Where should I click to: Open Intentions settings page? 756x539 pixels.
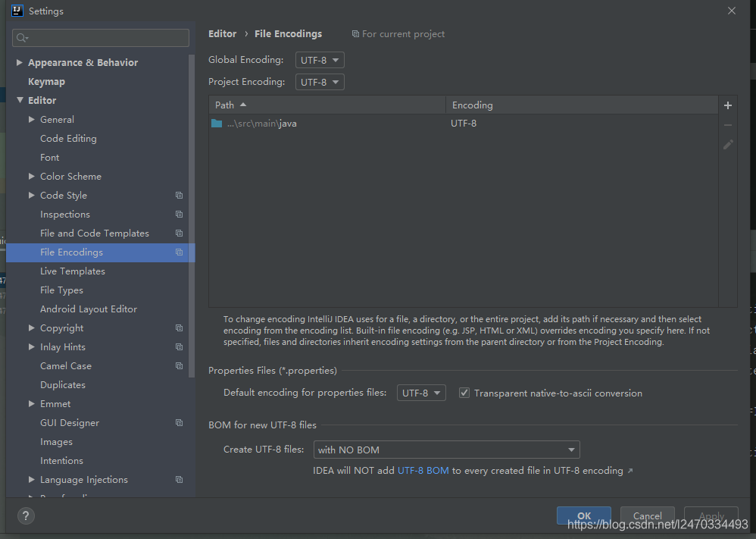61,461
